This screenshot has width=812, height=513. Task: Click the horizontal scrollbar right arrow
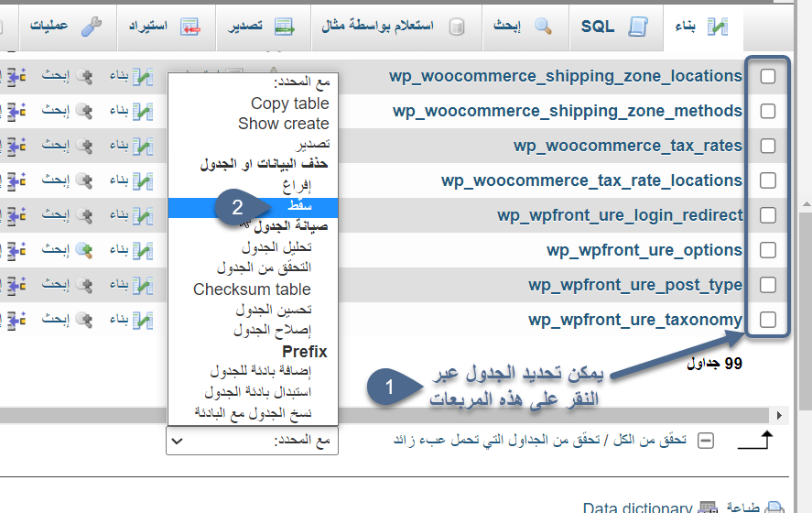pyautogui.click(x=779, y=414)
